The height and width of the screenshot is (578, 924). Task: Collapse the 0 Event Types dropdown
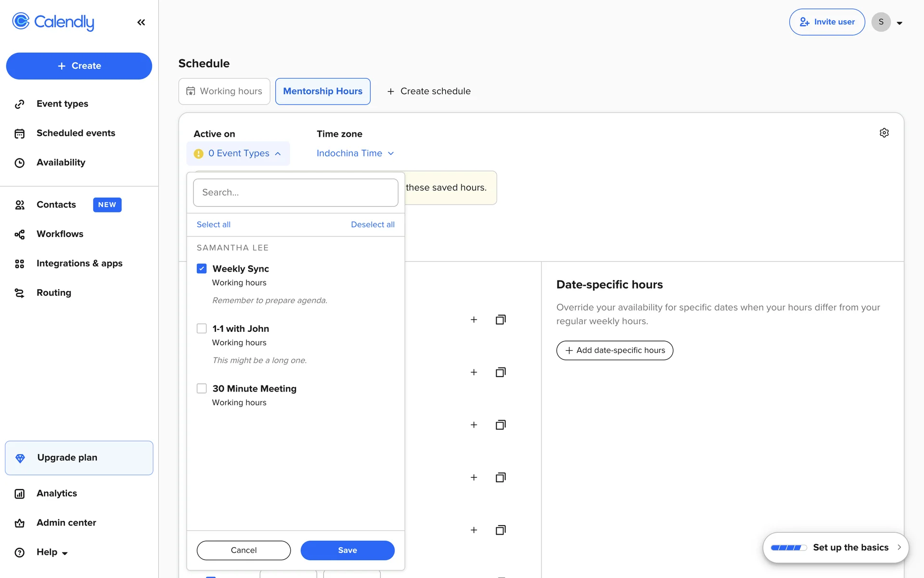pyautogui.click(x=238, y=153)
